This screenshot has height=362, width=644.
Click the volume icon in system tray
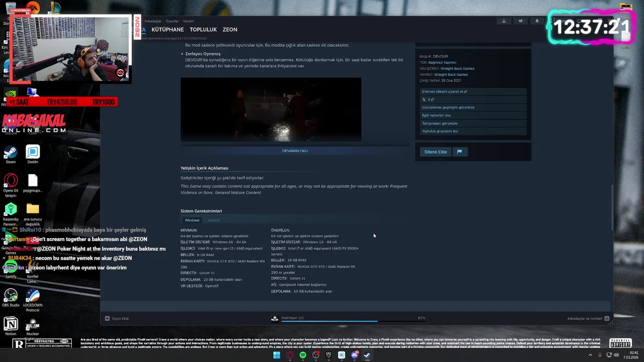[617, 355]
